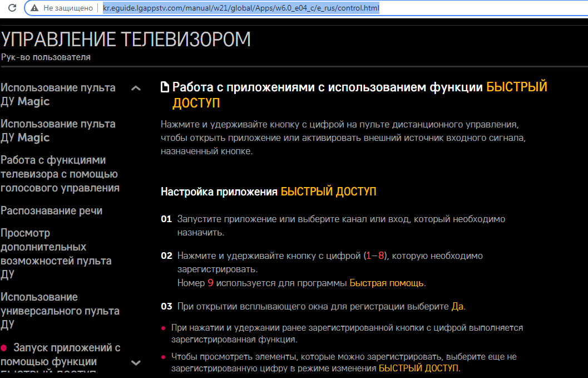
Task: Open the first 'Использование пульта ДУ Magic' item
Action: click(58, 95)
